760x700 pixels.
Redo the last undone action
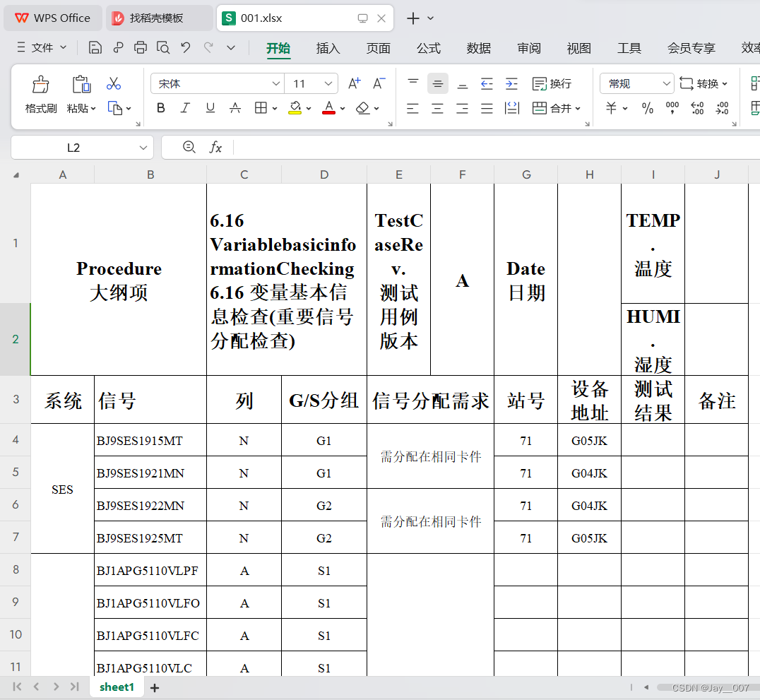208,47
